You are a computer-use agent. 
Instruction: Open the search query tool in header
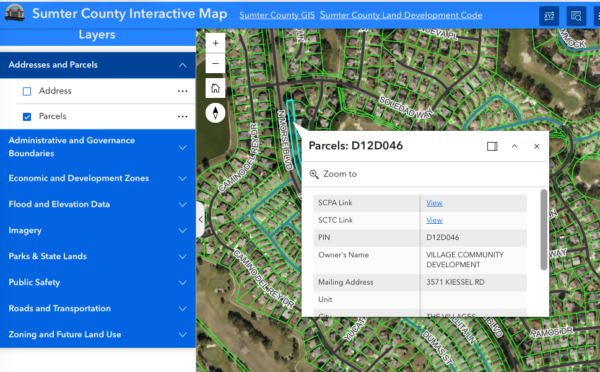[x=576, y=16]
